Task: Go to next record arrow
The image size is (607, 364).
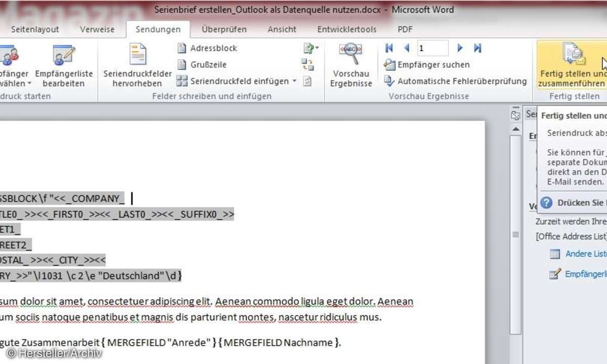Action: point(460,48)
